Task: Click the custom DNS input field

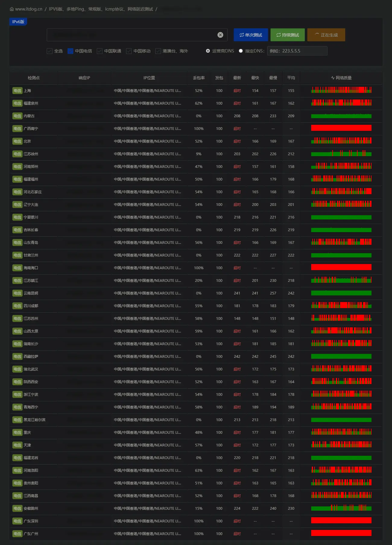Action: [x=297, y=51]
